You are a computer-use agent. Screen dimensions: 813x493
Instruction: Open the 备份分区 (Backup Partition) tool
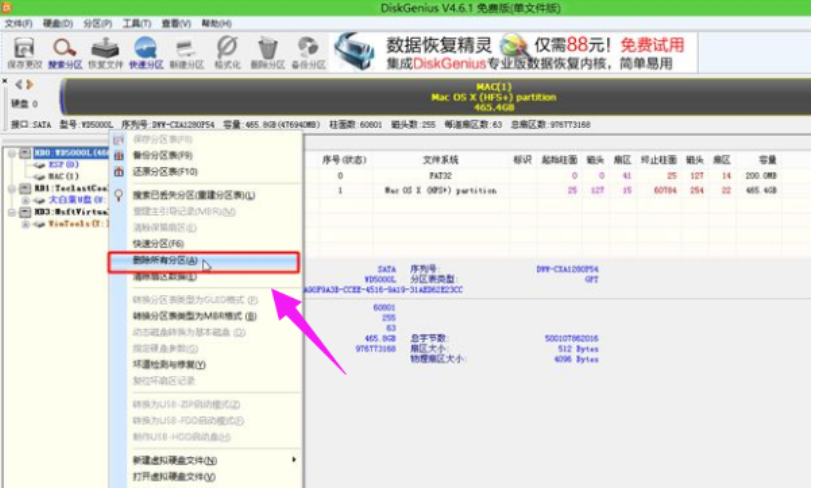(x=308, y=51)
